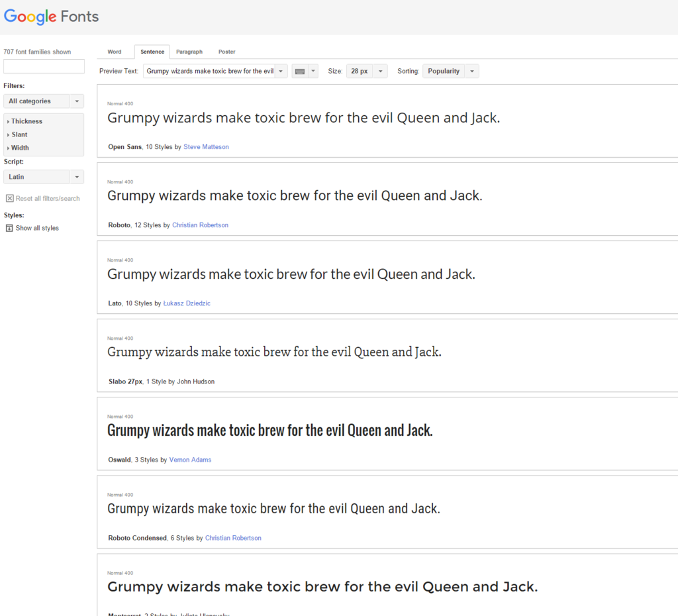Open the preview text presets arrow
The width and height of the screenshot is (678, 616).
point(281,72)
